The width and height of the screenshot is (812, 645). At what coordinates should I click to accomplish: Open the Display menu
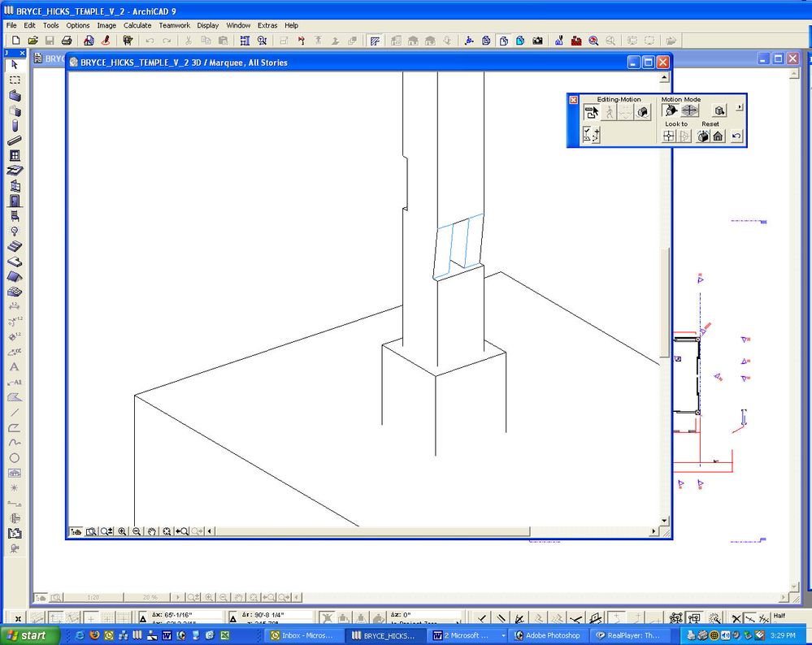pos(207,25)
